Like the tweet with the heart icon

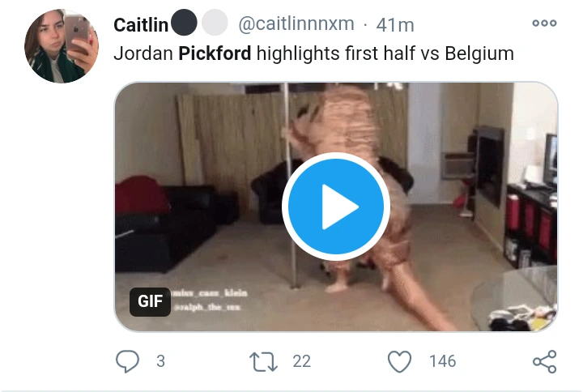(400, 361)
